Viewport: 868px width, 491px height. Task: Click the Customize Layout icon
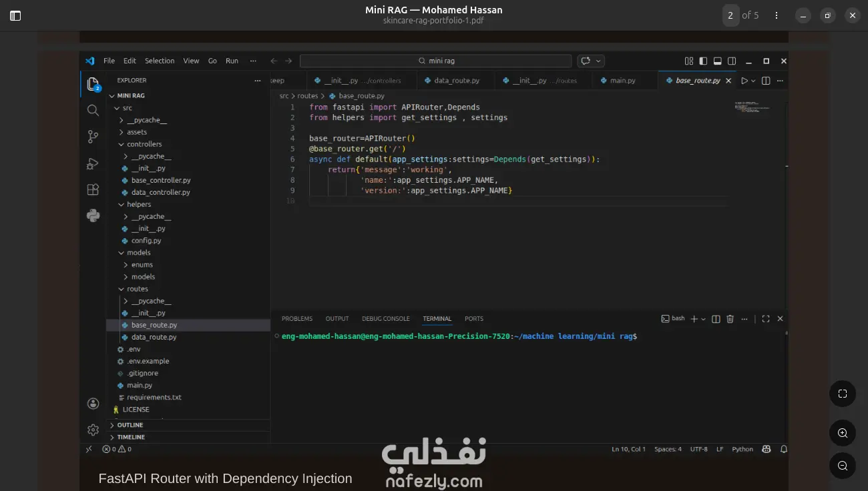[x=689, y=61]
